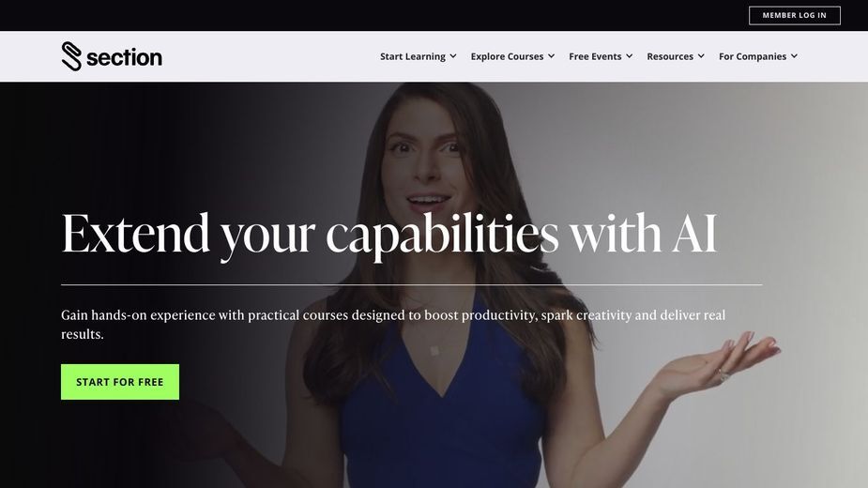Click the Section paperclip logo icon
Image resolution: width=868 pixels, height=488 pixels.
coord(71,56)
